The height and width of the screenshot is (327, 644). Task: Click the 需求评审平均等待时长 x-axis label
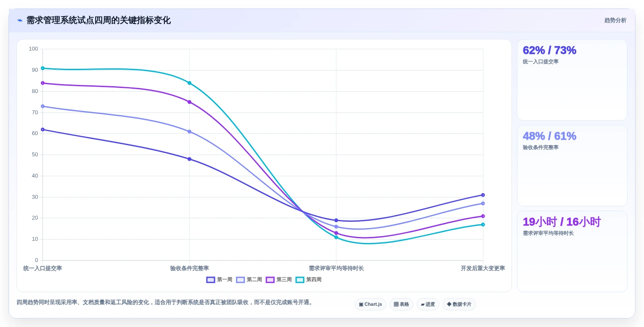tap(336, 268)
